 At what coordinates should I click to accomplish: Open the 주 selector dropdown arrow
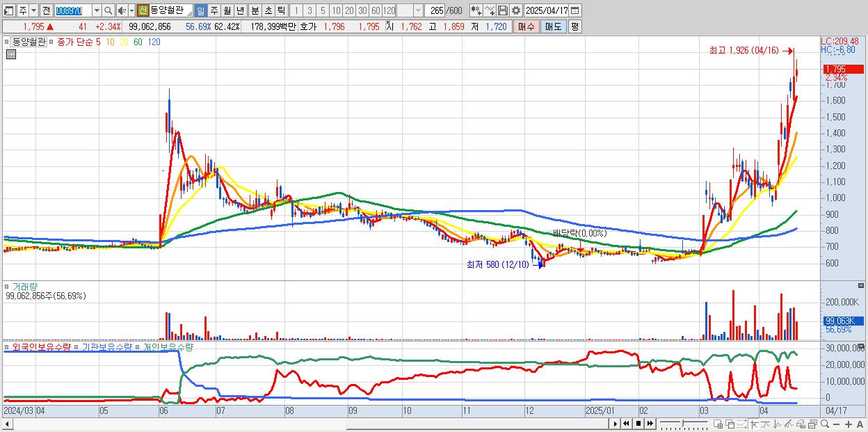click(33, 10)
